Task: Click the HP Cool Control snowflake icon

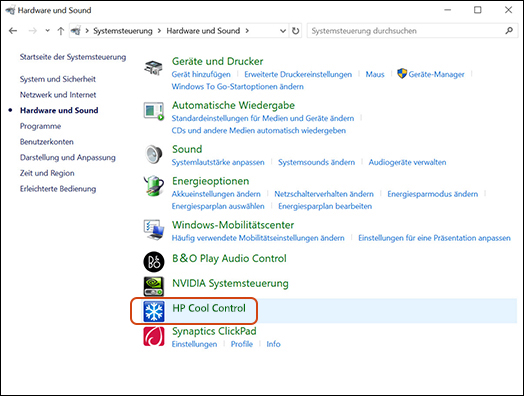Action: click(x=154, y=311)
